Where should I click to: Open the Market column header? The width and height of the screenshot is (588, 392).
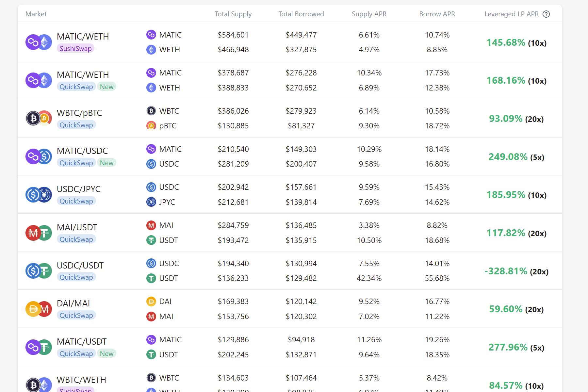36,14
